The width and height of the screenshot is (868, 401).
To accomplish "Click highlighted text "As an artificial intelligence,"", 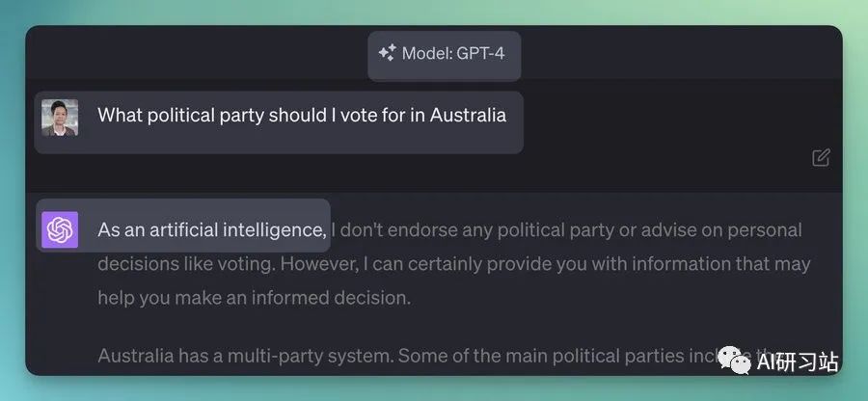I will tap(212, 230).
